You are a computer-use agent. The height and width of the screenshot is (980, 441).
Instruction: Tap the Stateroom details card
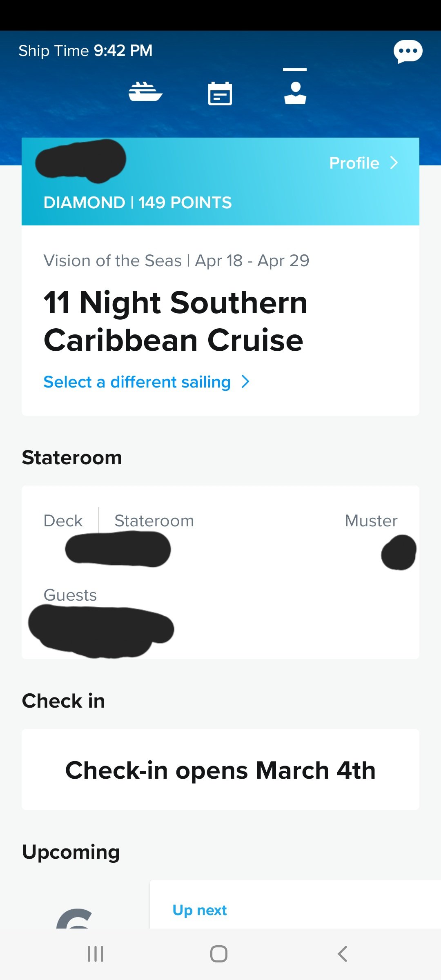(220, 572)
